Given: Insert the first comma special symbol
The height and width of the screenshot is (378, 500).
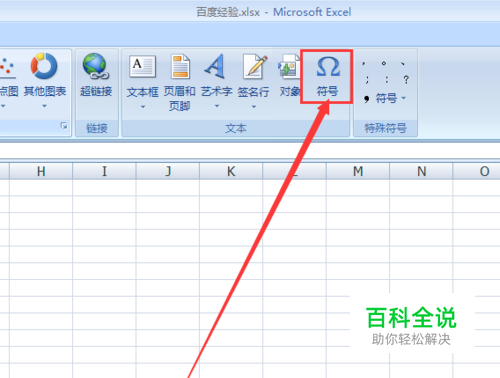Looking at the screenshot, I should [x=364, y=63].
